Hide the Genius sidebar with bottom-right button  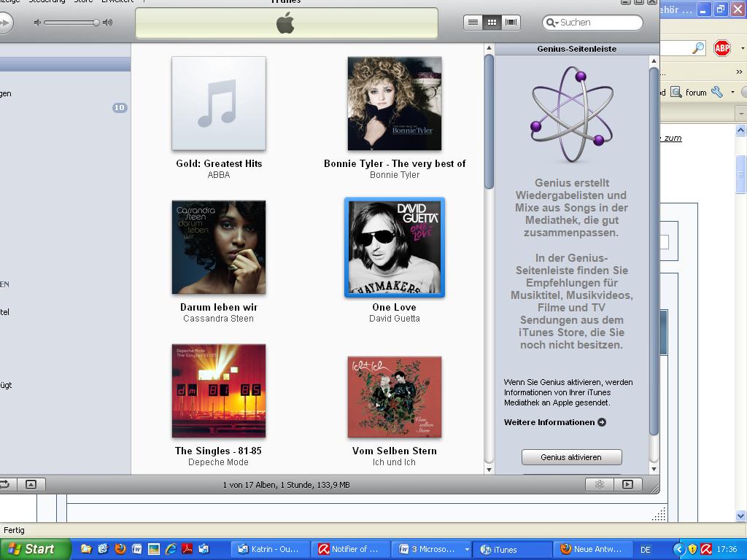point(627,484)
